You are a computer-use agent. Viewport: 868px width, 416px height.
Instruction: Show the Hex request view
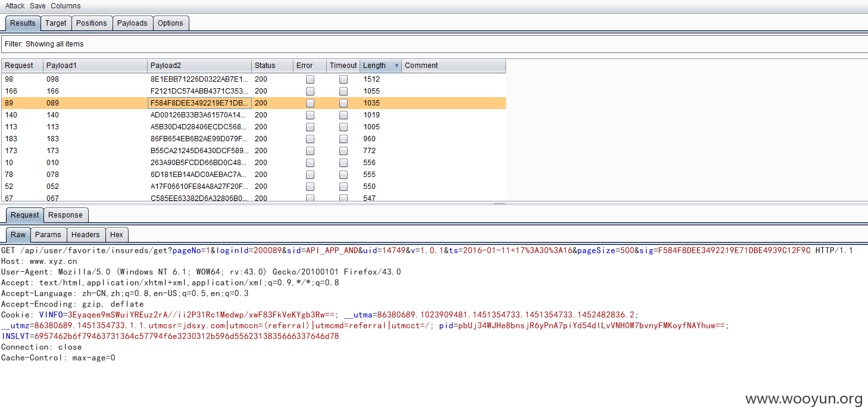117,235
